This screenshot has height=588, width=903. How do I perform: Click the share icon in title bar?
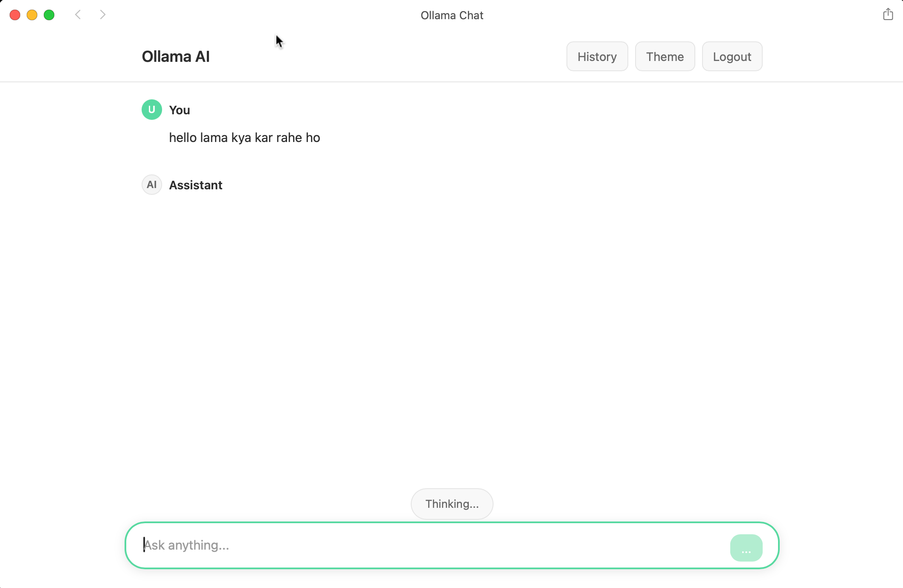pyautogui.click(x=888, y=14)
